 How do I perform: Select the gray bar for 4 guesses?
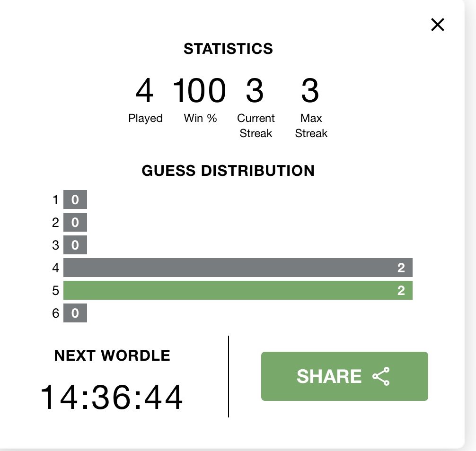click(238, 268)
